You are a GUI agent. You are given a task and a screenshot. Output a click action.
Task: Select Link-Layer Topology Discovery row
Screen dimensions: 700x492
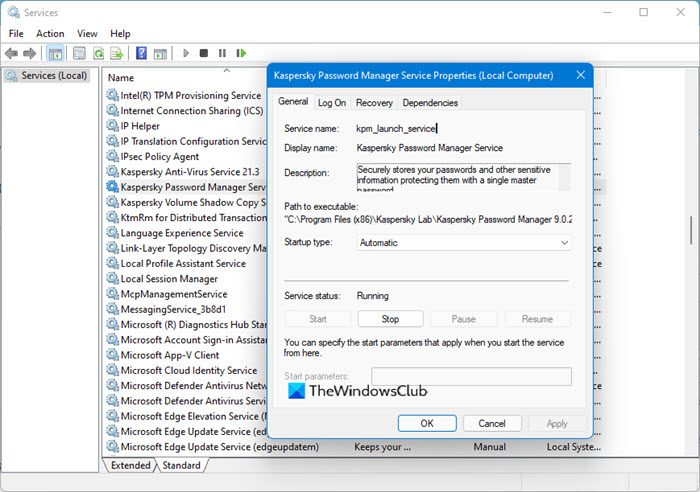(186, 248)
